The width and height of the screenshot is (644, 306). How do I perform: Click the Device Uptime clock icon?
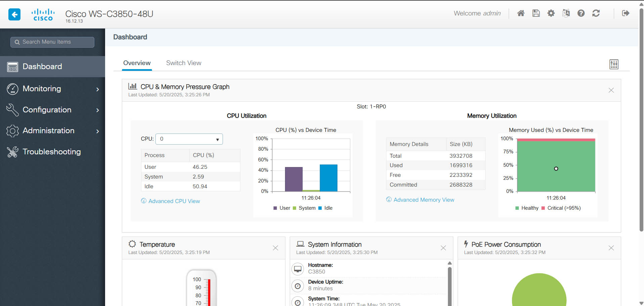[x=297, y=286]
